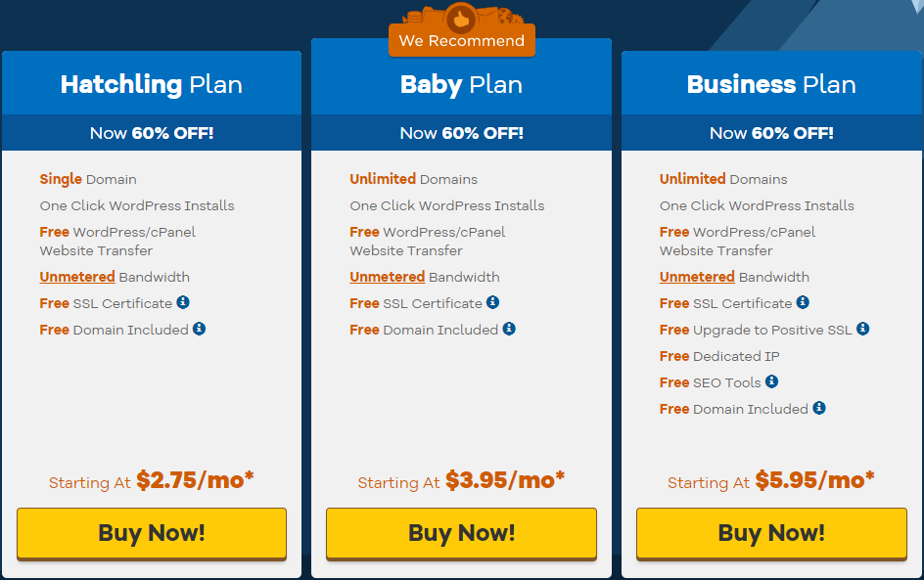Screen dimensions: 924x580
Task: Click Buy Now under the Hatchling Plan
Action: pos(152,533)
